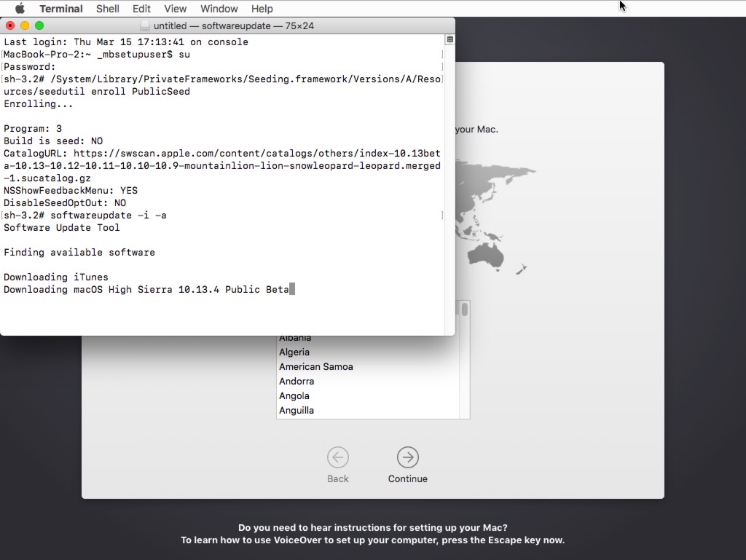Viewport: 746px width, 560px height.
Task: Select American Samoa in the country list
Action: pyautogui.click(x=368, y=366)
